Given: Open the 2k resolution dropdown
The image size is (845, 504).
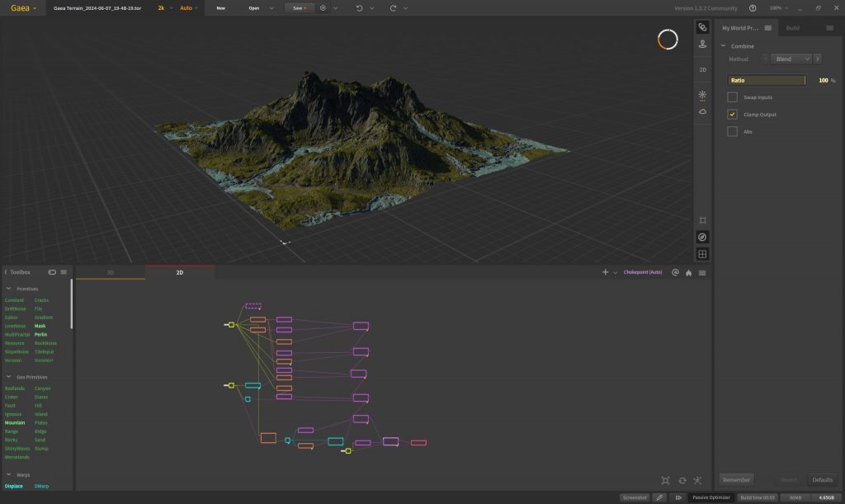Looking at the screenshot, I should click(x=165, y=8).
